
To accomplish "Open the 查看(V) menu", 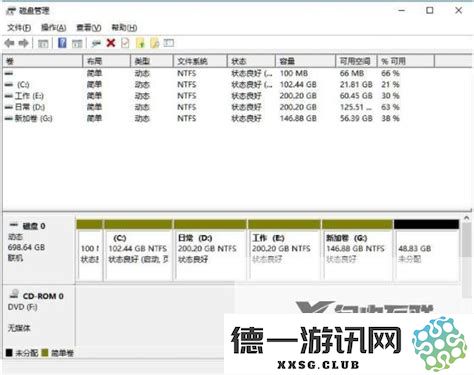I will point(89,28).
